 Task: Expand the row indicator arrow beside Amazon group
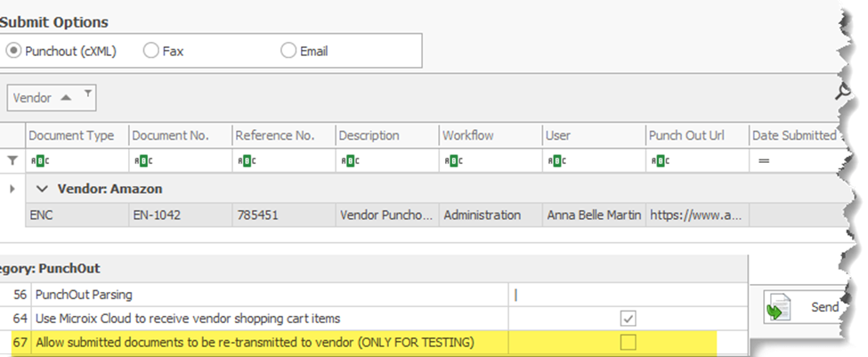(x=12, y=189)
